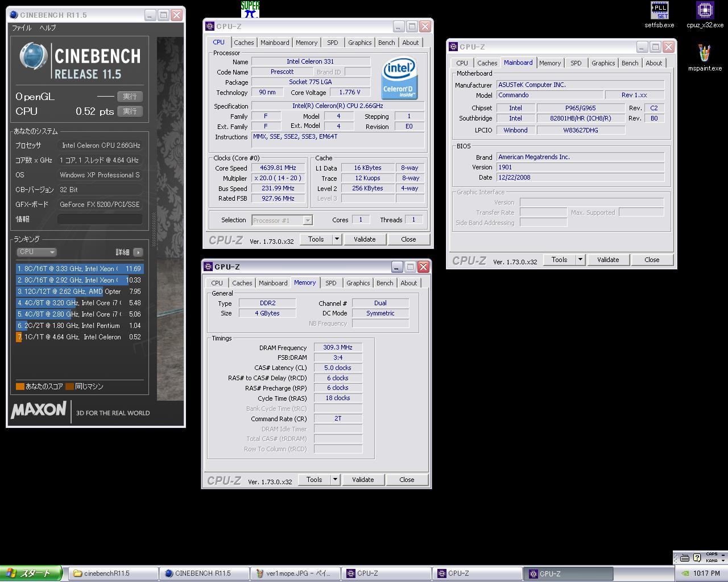Open About tab in CPU-Z CPU window
The height and width of the screenshot is (582, 728).
411,43
